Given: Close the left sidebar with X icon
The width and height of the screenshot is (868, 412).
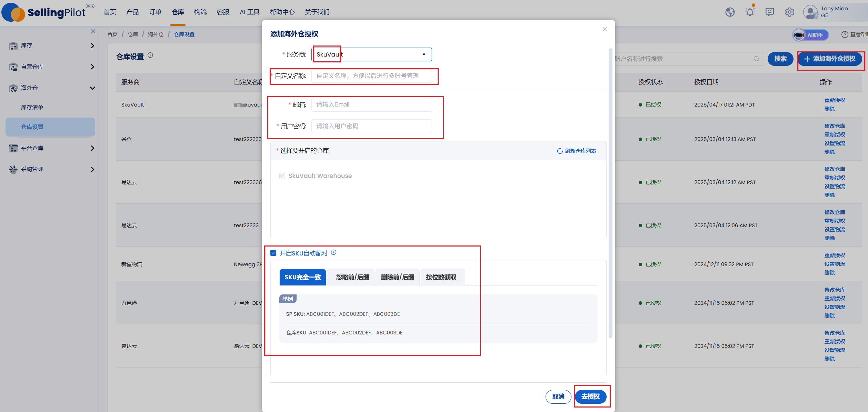Looking at the screenshot, I should pos(93,31).
